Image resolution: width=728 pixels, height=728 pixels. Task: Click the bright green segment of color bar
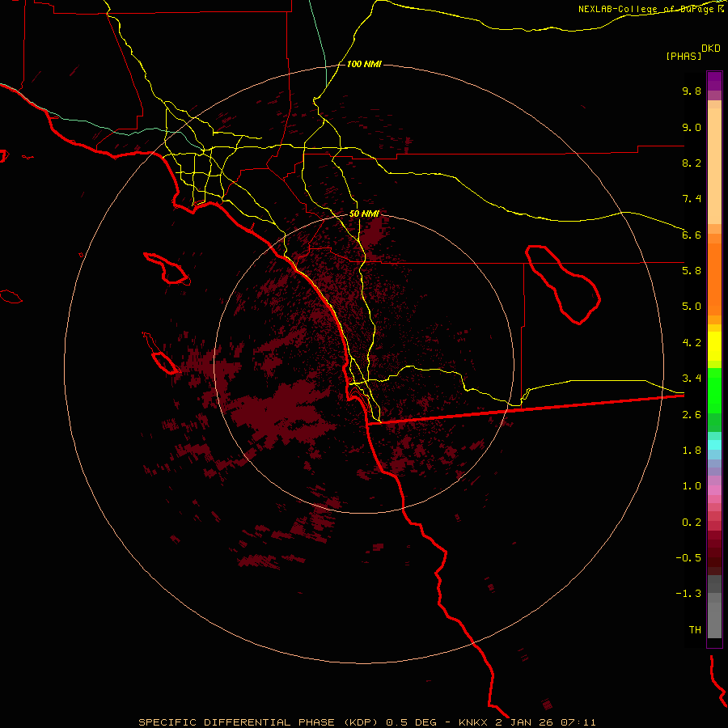(714, 391)
